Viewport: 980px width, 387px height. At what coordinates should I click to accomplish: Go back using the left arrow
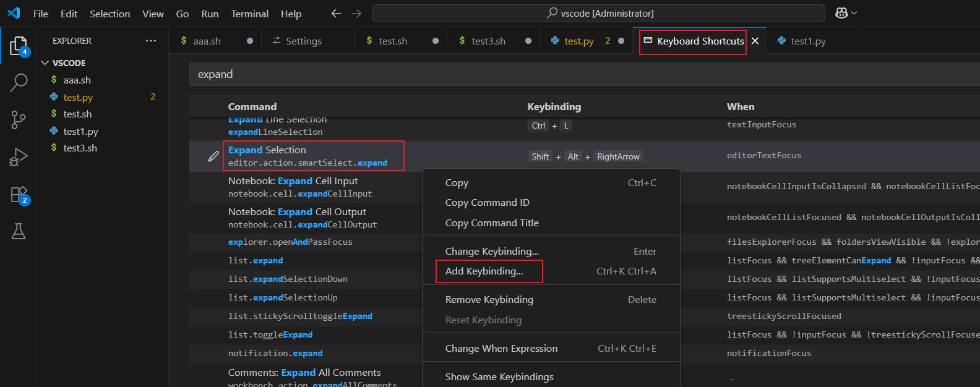pos(336,13)
